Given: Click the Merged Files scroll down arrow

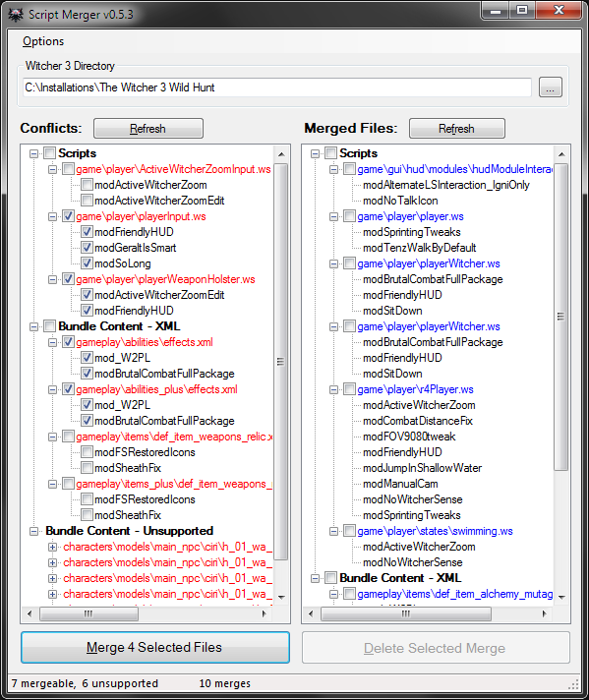Looking at the screenshot, I should [x=561, y=597].
